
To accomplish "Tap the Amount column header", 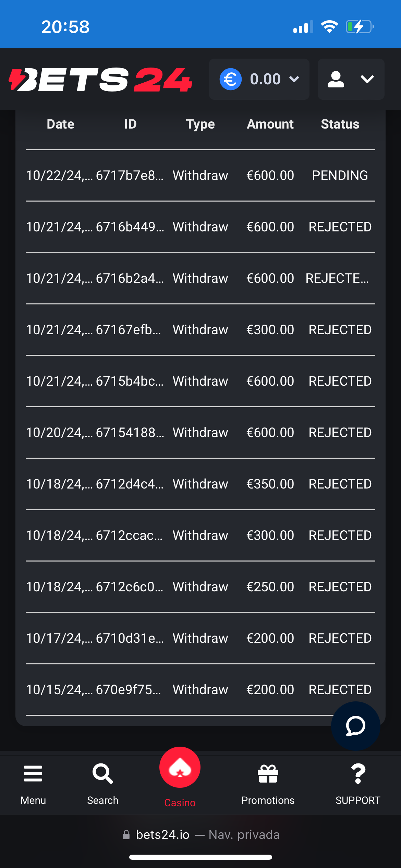I will [270, 124].
